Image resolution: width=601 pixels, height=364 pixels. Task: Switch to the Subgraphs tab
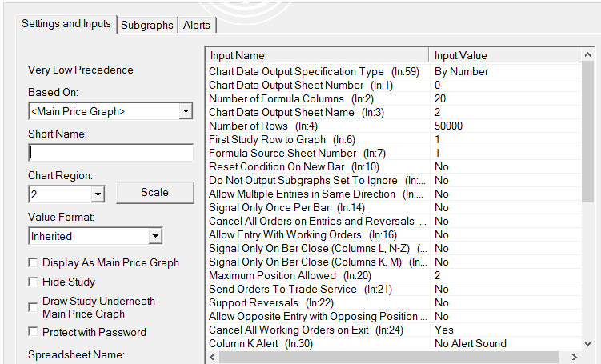coord(147,25)
